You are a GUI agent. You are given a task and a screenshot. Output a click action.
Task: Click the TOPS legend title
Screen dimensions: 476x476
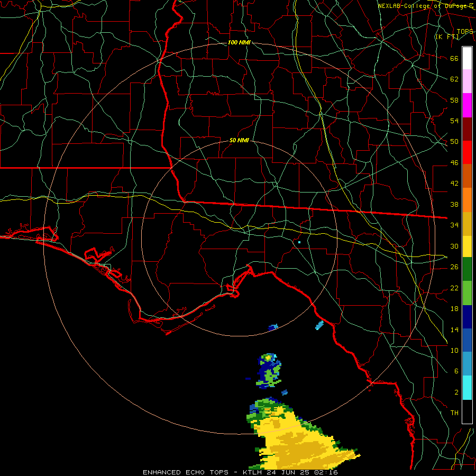coord(465,32)
